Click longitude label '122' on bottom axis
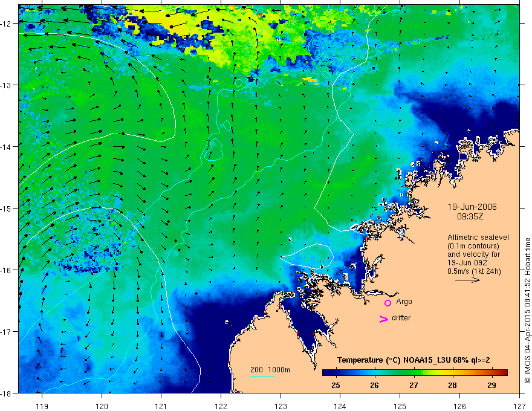Viewport: 532px width, 411px height. click(x=221, y=406)
